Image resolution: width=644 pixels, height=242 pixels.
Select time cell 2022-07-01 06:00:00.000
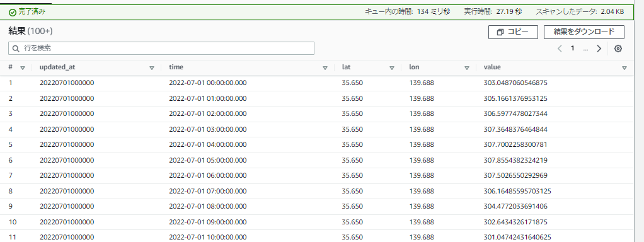[208, 175]
